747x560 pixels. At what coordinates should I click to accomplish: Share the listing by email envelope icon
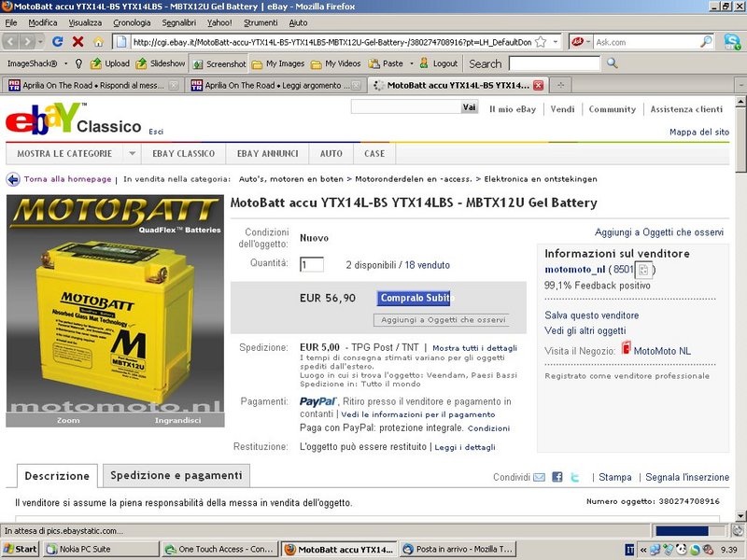pyautogui.click(x=540, y=477)
